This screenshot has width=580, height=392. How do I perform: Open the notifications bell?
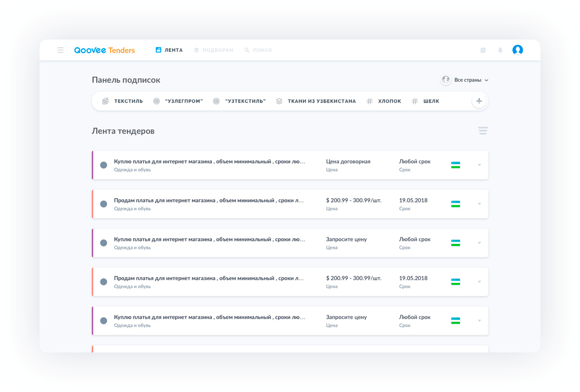point(500,50)
